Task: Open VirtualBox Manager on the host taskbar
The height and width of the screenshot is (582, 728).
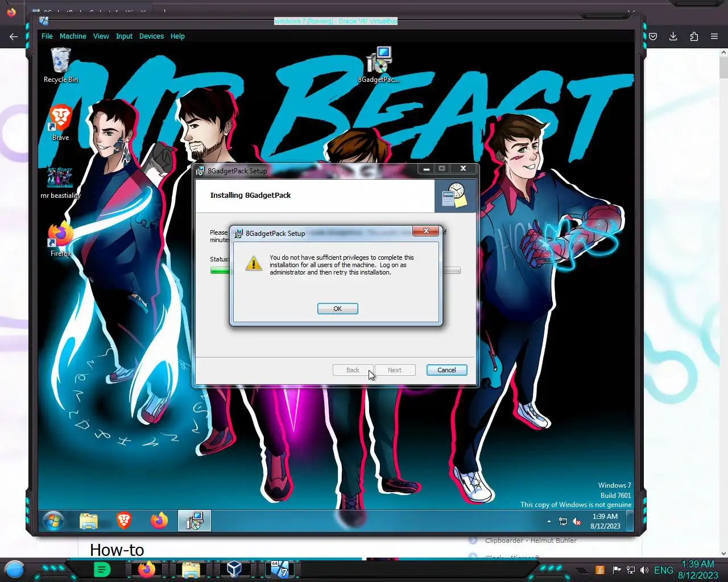Action: click(x=234, y=569)
